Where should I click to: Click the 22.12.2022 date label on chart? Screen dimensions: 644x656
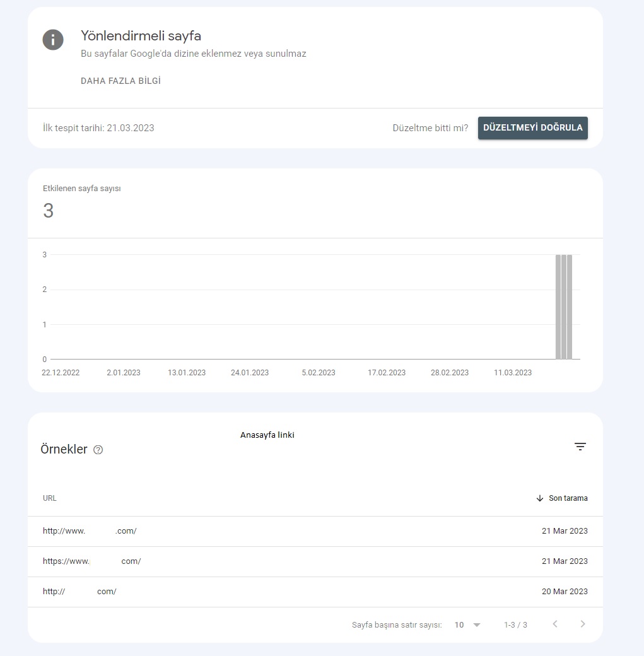61,373
